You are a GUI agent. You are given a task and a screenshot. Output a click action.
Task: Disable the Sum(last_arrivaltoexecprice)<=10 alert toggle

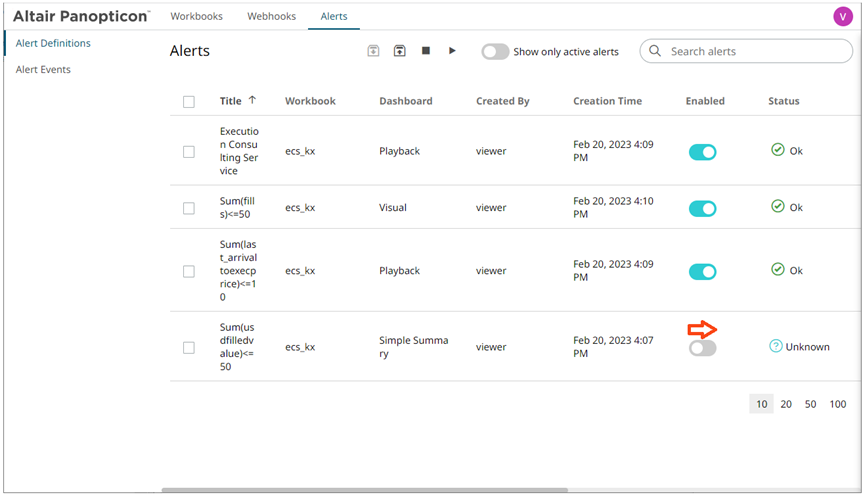click(702, 272)
